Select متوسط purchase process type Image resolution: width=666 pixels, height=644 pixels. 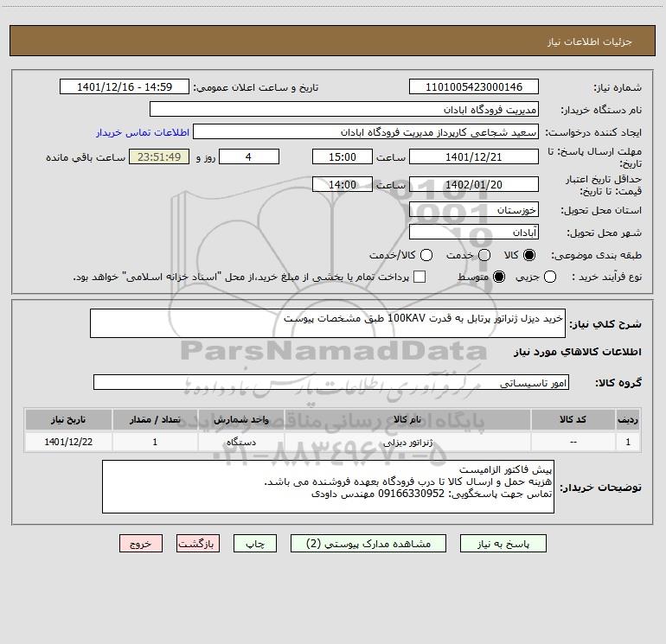coord(499,277)
